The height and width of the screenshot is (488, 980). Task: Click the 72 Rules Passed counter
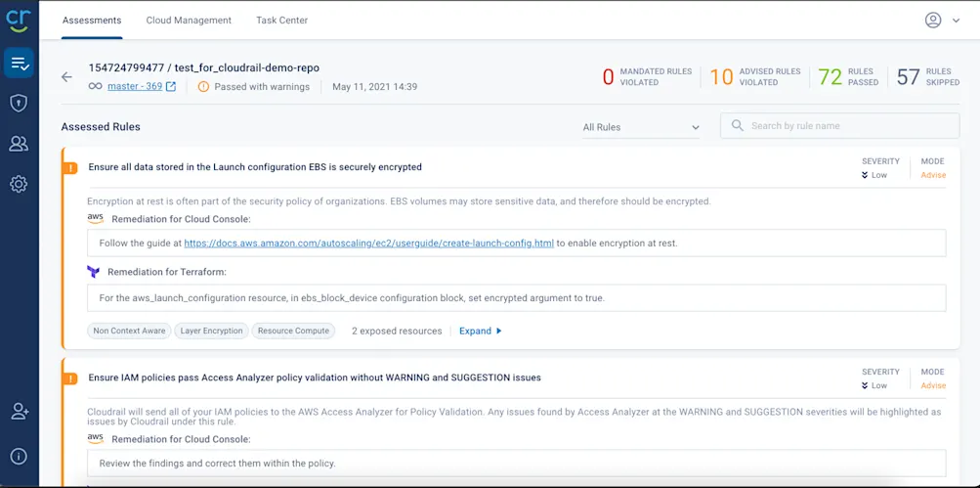[848, 77]
